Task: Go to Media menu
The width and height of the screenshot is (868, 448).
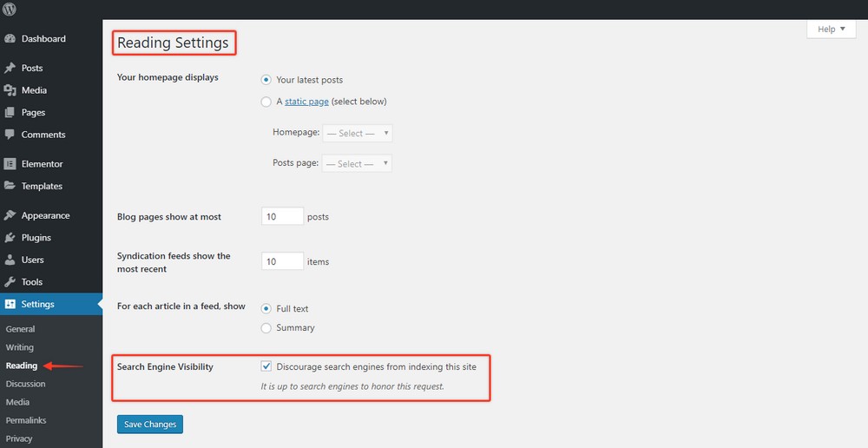Action: (x=35, y=90)
